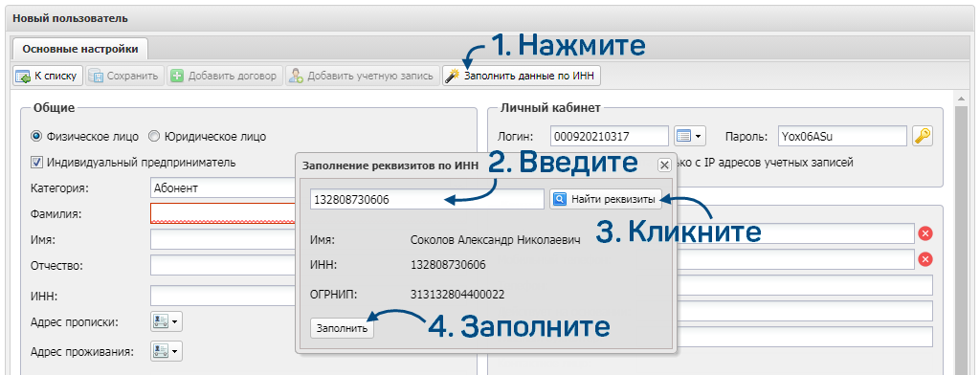Click the disabled 'Сохранить' button
980x375 pixels.
124,77
